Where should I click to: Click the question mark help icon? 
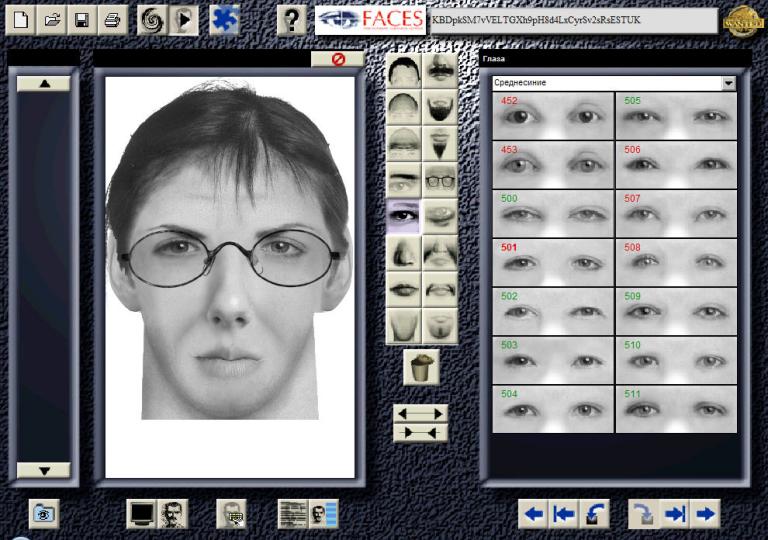pos(291,20)
